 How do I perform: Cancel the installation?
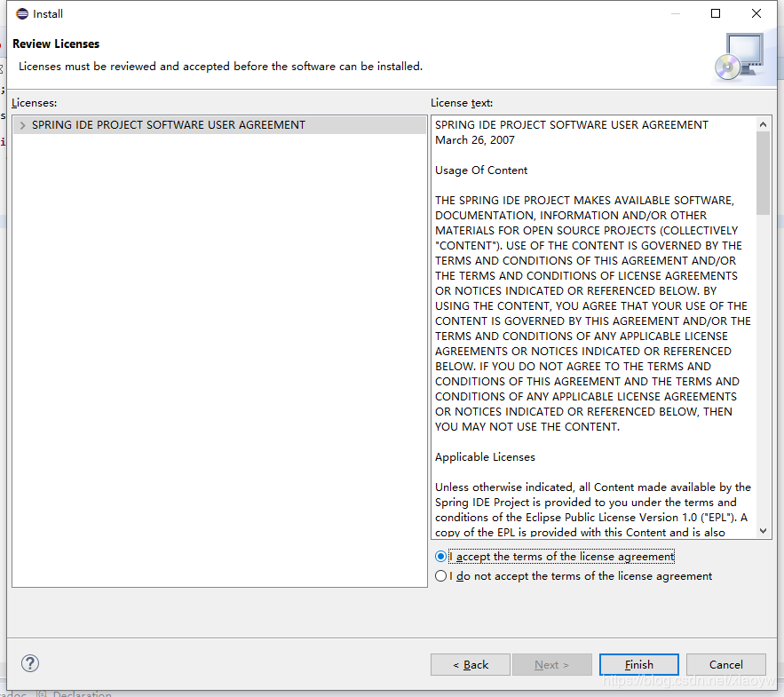[x=725, y=664]
